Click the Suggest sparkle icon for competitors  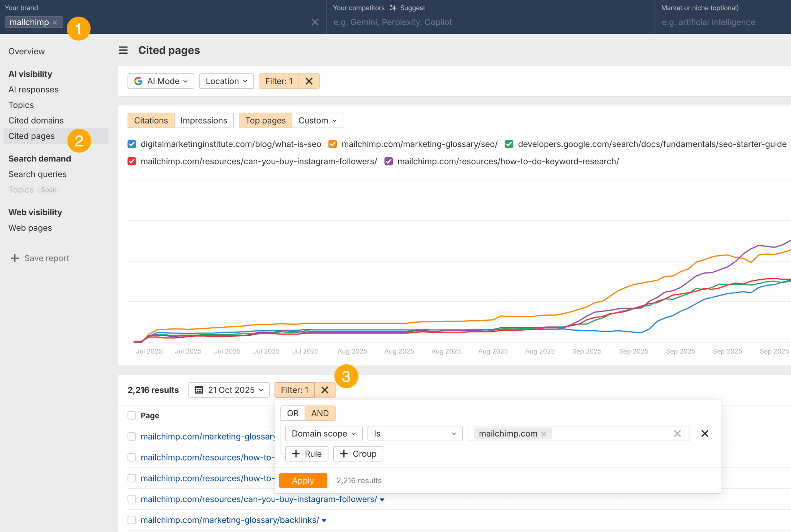pyautogui.click(x=393, y=7)
